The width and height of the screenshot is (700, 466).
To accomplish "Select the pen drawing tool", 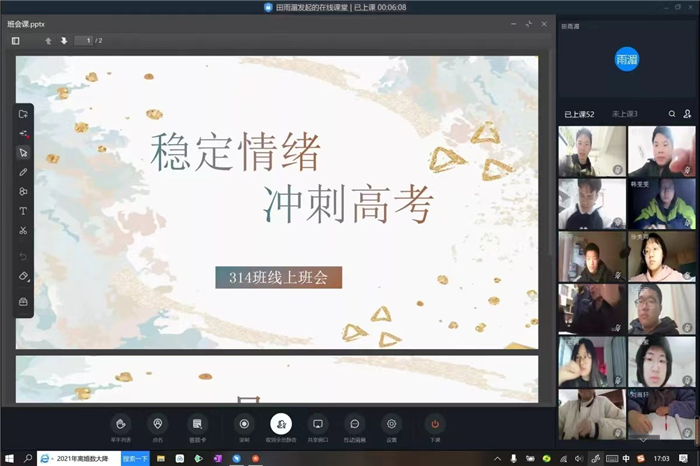I will [x=23, y=172].
